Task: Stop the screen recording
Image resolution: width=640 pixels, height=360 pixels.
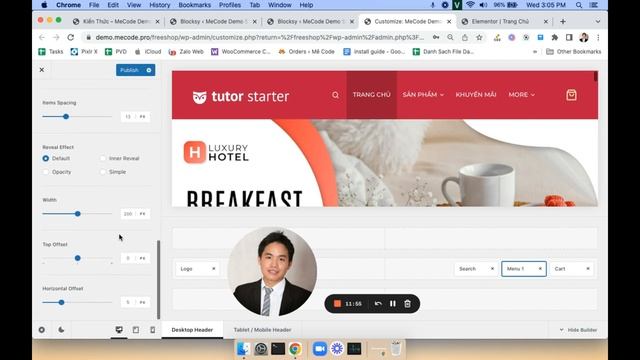Action: [x=337, y=304]
